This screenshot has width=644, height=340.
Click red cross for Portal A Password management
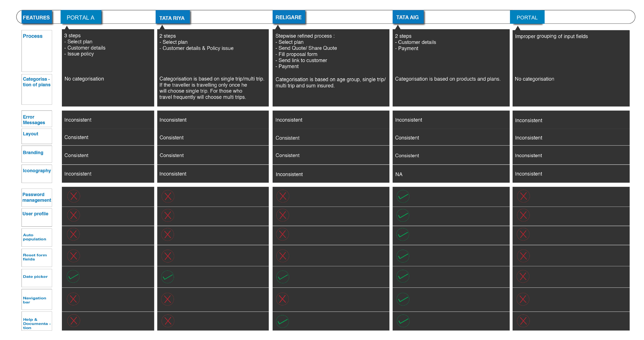pyautogui.click(x=73, y=196)
